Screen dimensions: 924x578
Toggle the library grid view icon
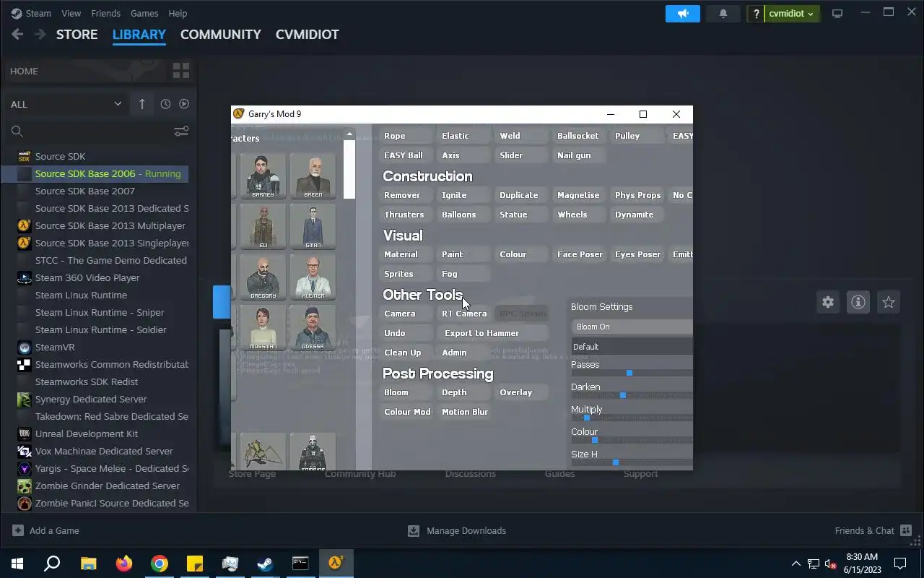(180, 70)
